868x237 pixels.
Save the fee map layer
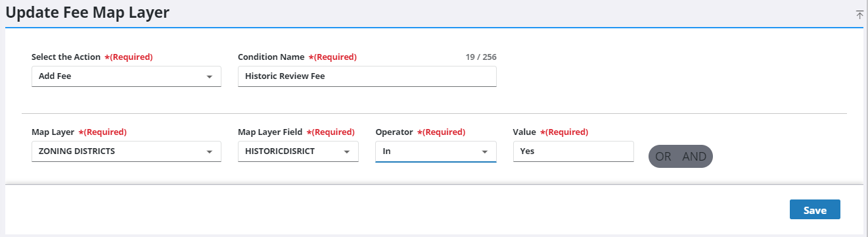(x=815, y=210)
